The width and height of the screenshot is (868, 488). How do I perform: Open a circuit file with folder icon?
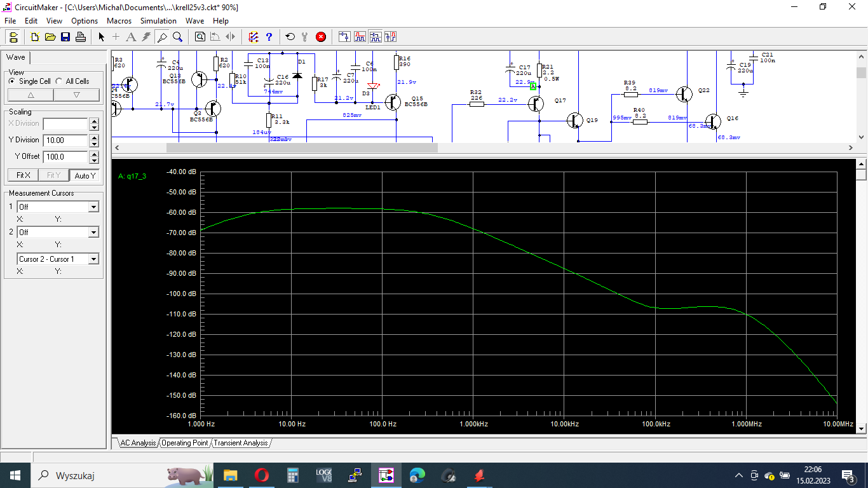point(50,37)
